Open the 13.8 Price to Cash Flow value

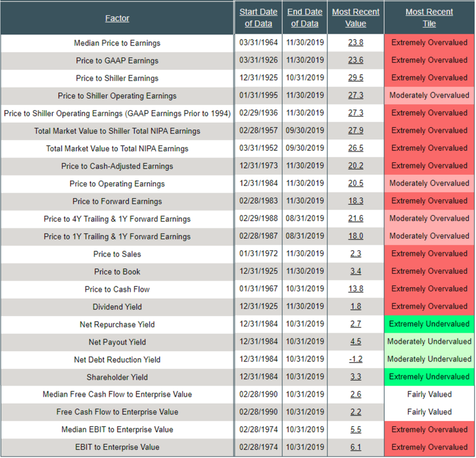click(356, 289)
